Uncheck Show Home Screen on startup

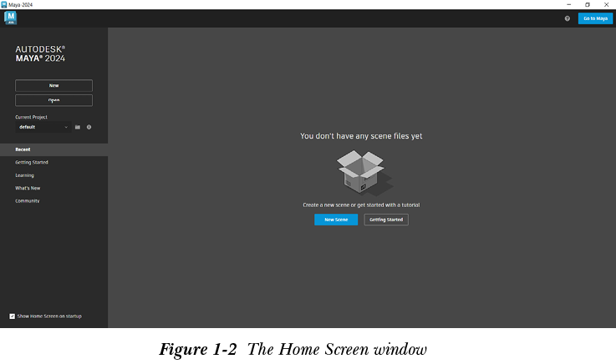(12, 316)
